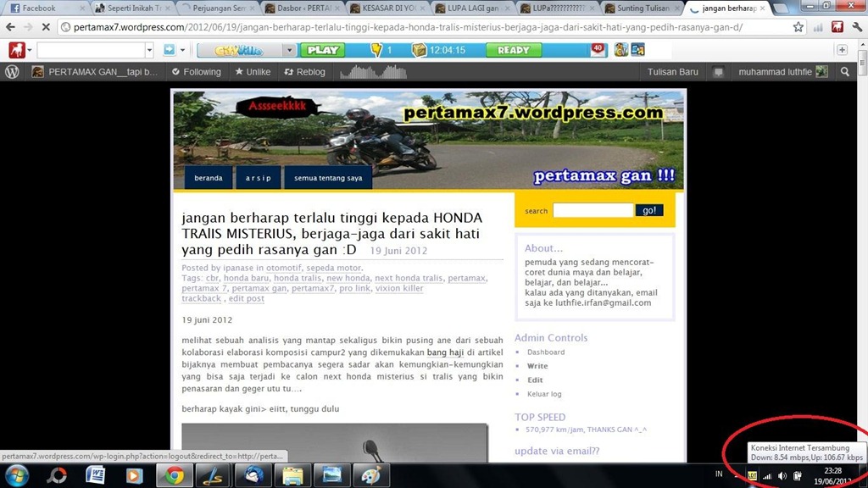
Task: Open the search icon in WordPress admin bar
Action: [845, 72]
